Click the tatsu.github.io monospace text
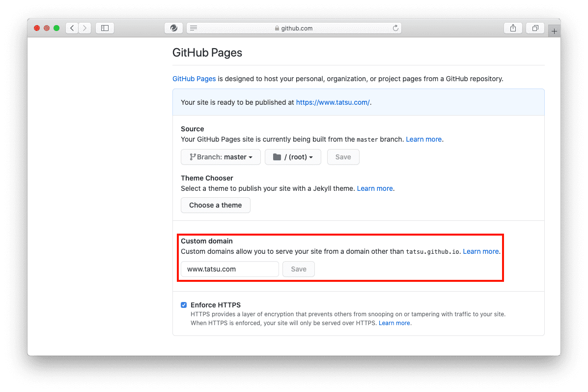Image resolution: width=588 pixels, height=392 pixels. (x=433, y=252)
